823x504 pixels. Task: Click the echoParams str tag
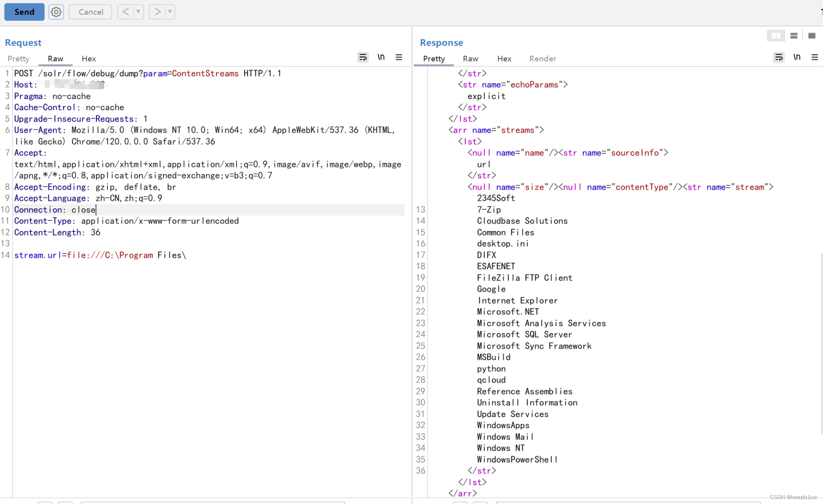513,84
